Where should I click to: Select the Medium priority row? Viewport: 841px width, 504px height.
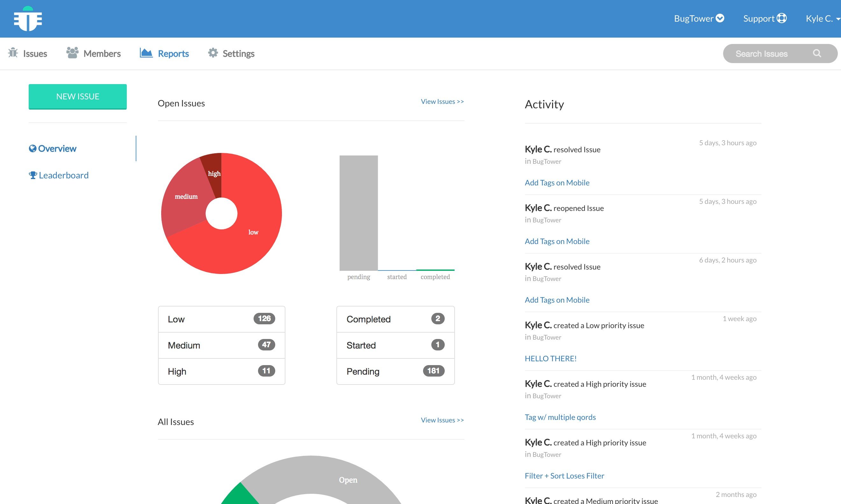click(221, 345)
